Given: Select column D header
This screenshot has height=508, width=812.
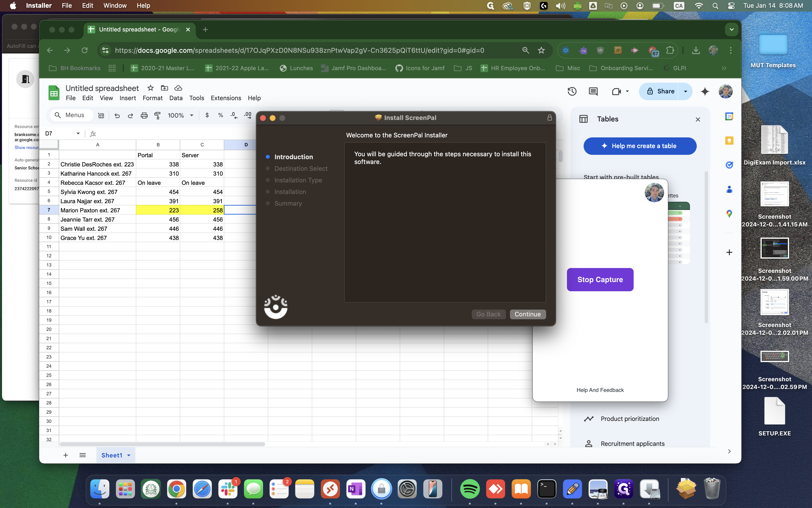Looking at the screenshot, I should coord(246,145).
